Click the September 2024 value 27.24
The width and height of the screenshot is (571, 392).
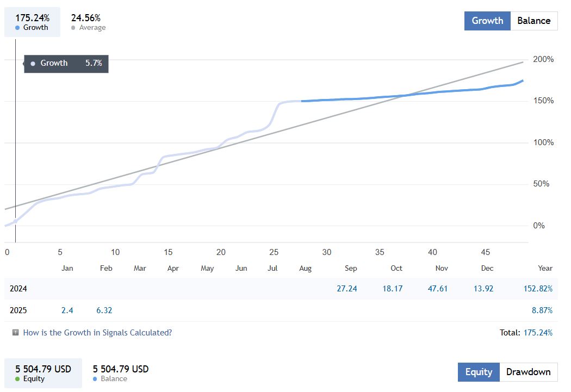tap(347, 289)
